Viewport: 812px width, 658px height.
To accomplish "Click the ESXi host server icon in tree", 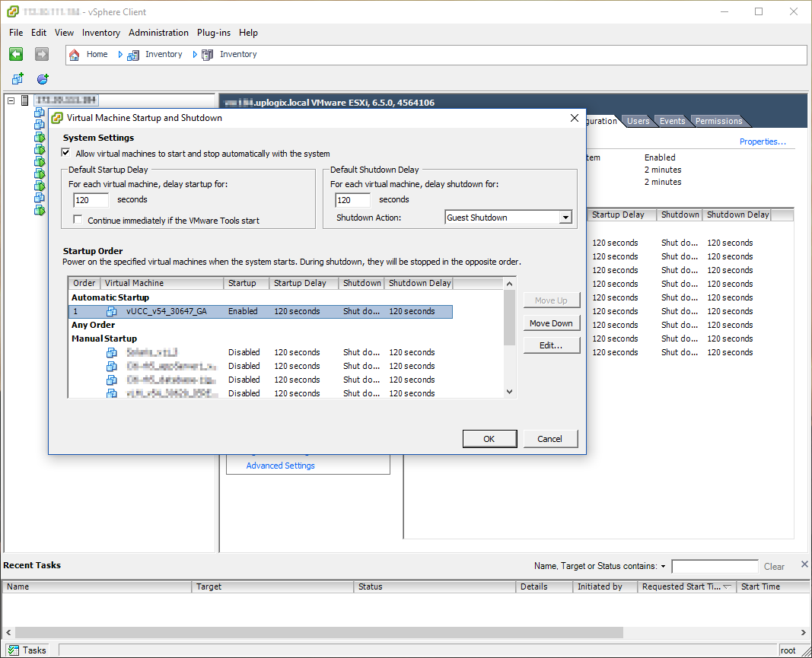I will (x=25, y=100).
